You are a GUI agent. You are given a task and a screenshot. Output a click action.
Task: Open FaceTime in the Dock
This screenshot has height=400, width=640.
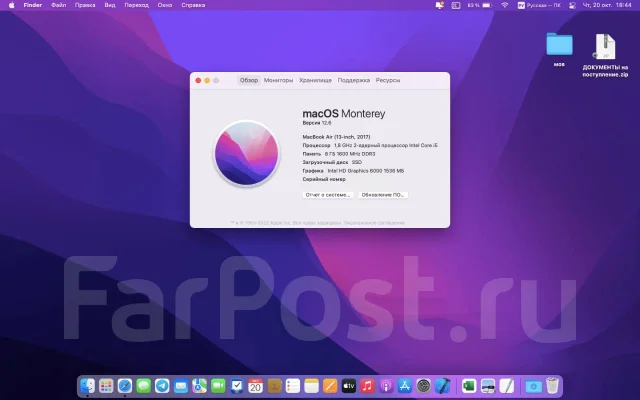coord(218,386)
